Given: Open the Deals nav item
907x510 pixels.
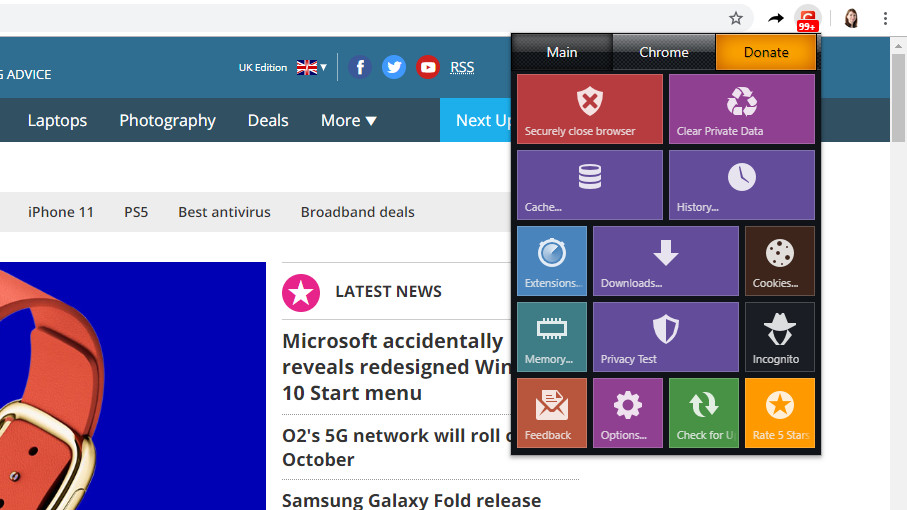Looking at the screenshot, I should tap(268, 120).
